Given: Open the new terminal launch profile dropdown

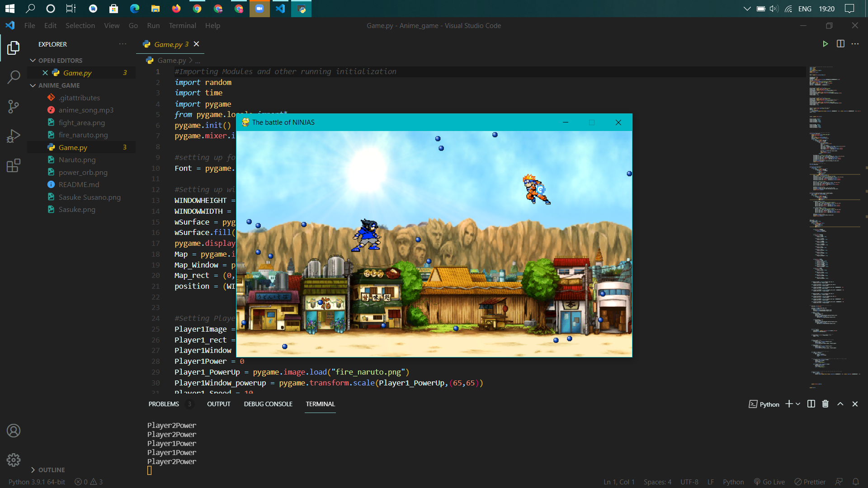Looking at the screenshot, I should pyautogui.click(x=798, y=404).
